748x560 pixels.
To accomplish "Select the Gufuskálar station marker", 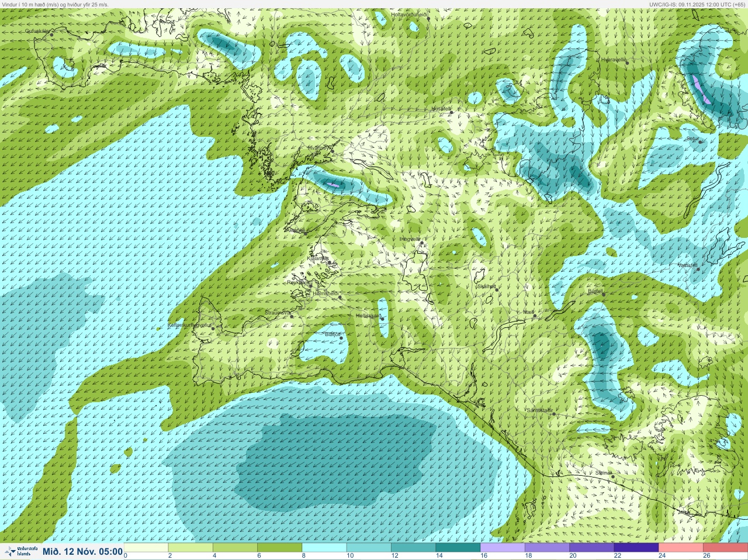I will pos(51,34).
